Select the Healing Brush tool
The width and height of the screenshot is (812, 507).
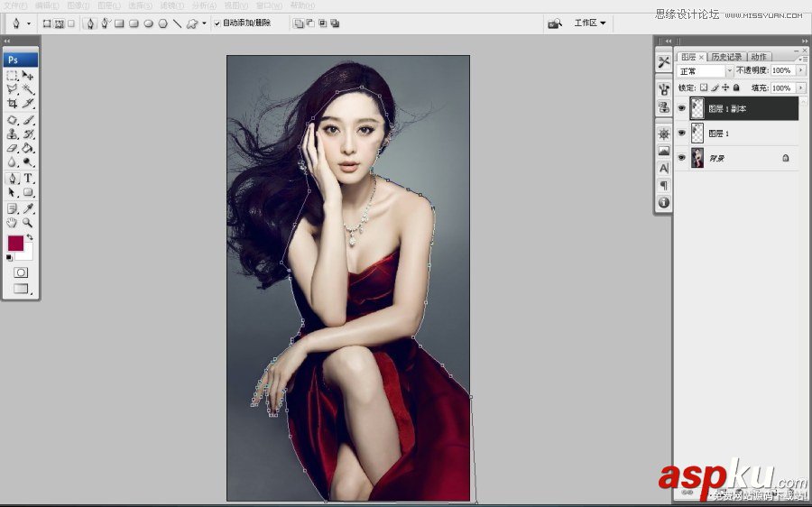click(13, 120)
